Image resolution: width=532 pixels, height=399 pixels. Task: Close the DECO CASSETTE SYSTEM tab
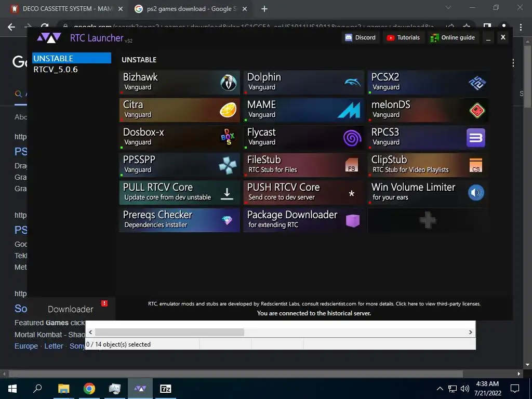coord(121,9)
